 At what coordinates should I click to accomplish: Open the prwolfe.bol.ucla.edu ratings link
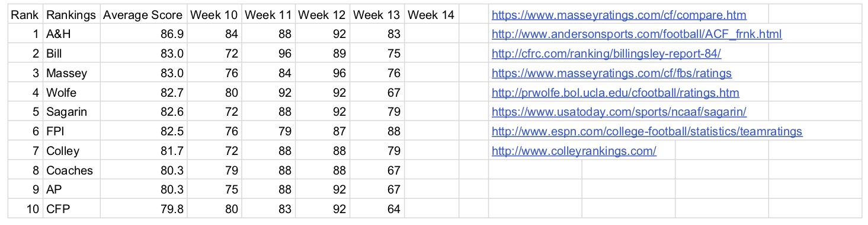pyautogui.click(x=616, y=93)
